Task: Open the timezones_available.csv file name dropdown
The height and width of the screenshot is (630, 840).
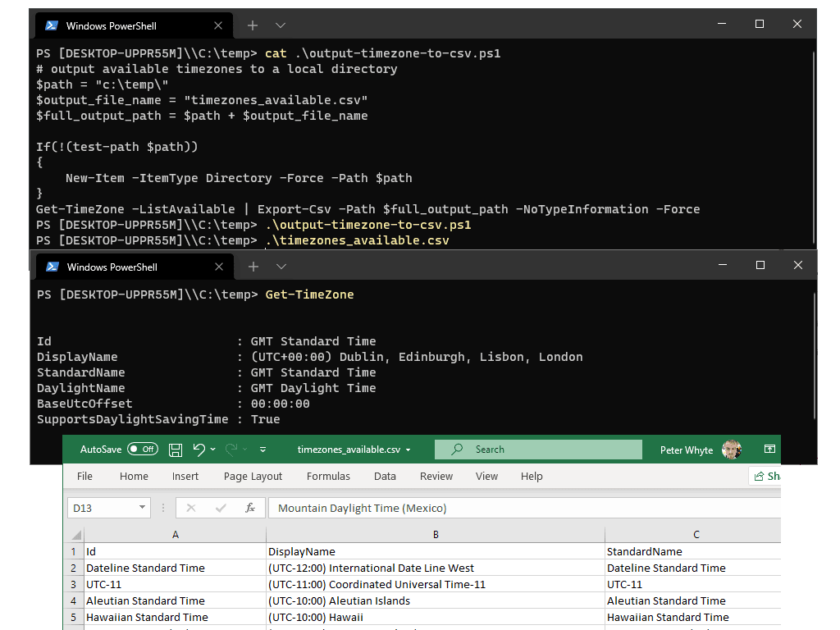Action: point(409,450)
